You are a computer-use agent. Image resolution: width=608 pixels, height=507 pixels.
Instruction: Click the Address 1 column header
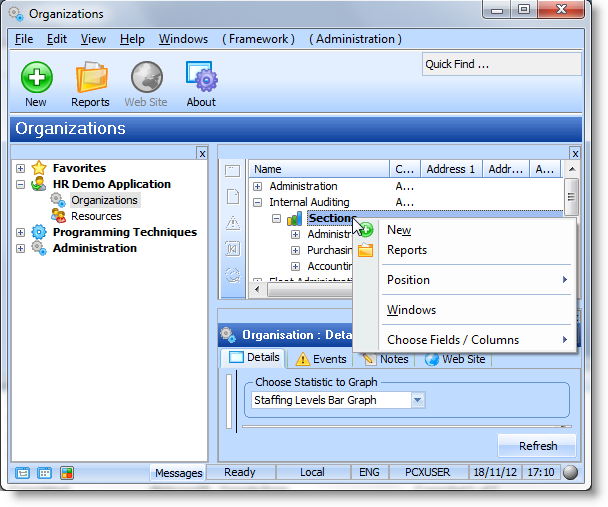click(451, 169)
